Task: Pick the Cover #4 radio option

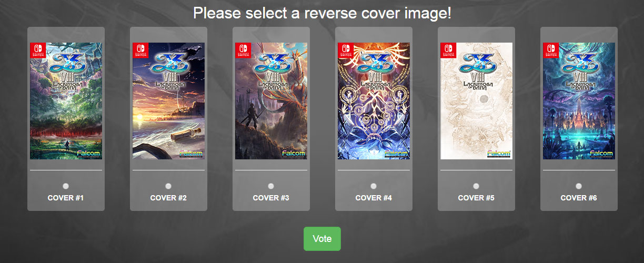Action: click(373, 186)
